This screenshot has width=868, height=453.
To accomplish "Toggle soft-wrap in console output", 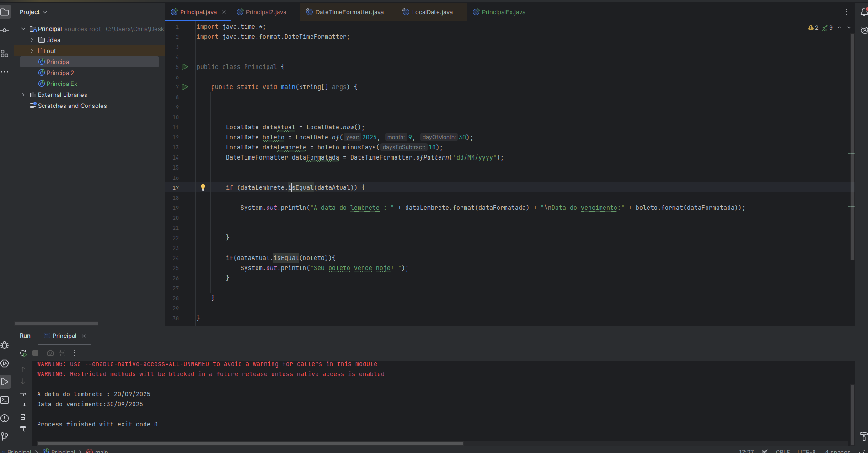I will tap(23, 393).
